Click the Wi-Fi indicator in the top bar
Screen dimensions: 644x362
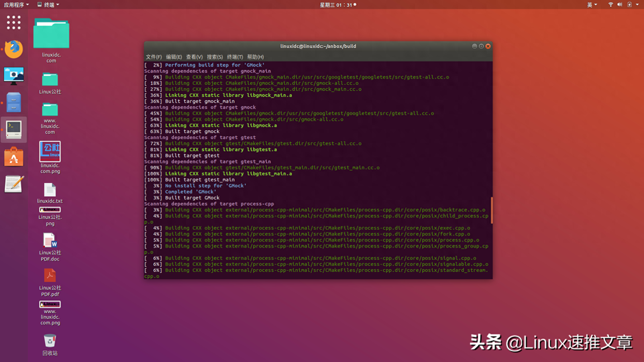point(610,4)
